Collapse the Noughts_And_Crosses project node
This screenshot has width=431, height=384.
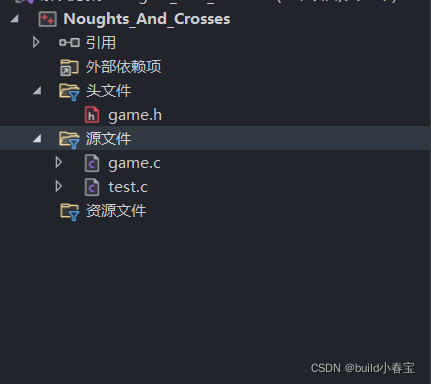14,19
